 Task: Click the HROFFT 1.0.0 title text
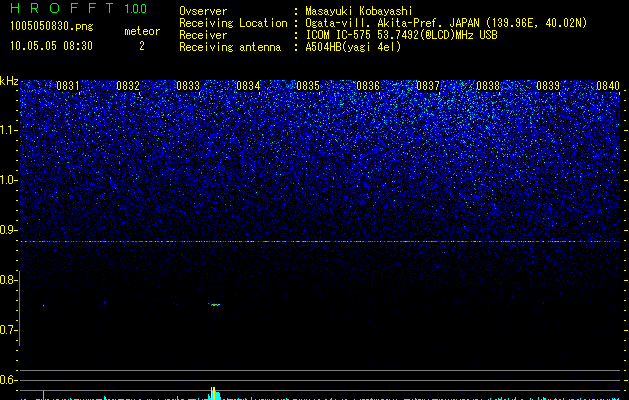[78, 8]
